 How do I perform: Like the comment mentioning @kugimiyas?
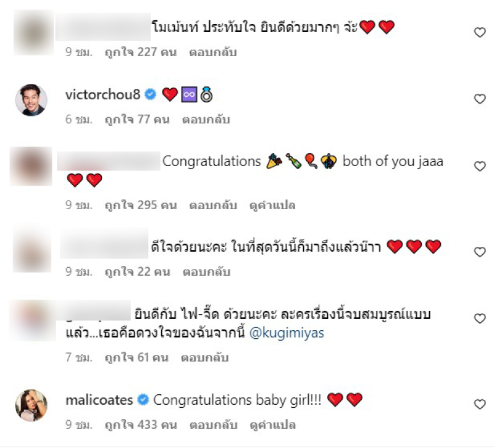tap(480, 318)
